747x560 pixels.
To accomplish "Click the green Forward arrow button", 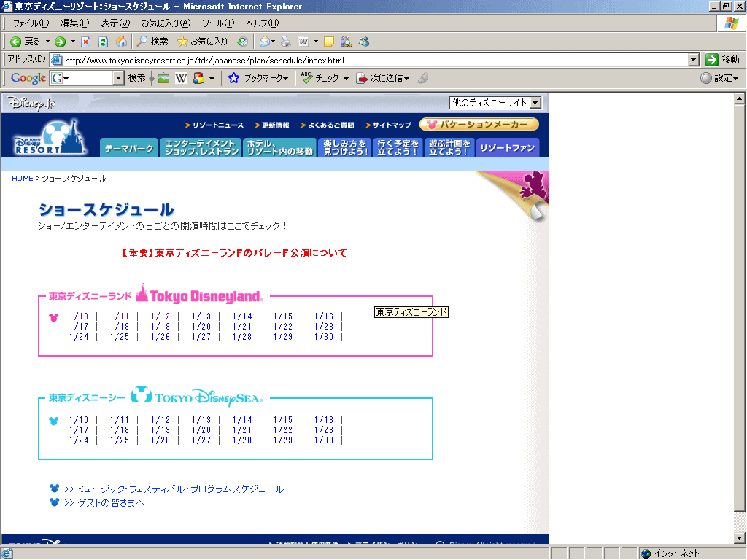I will click(x=60, y=42).
